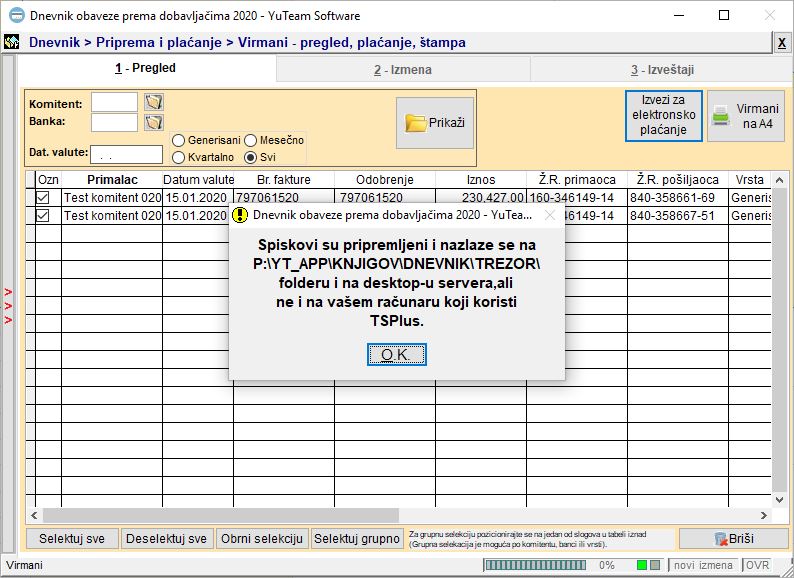794x578 pixels.
Task: Click 'novi izmena' status bar entry
Action: [703, 565]
